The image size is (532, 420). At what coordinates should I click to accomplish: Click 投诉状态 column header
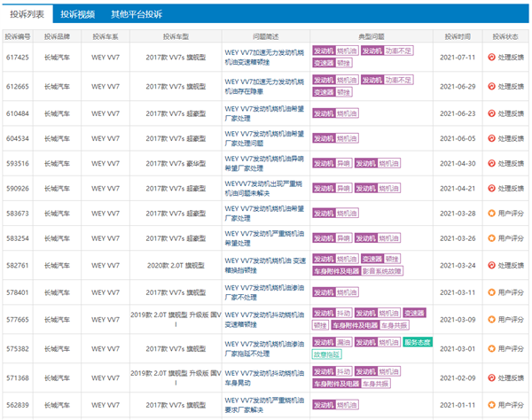tap(505, 36)
